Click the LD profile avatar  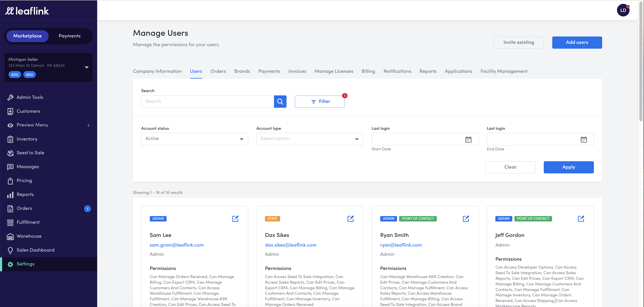point(623,10)
